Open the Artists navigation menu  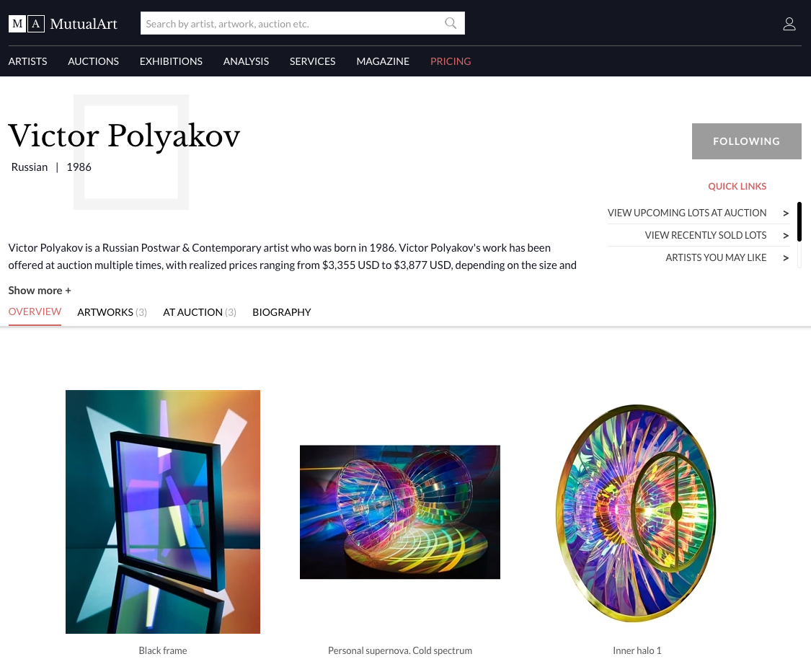tap(27, 61)
